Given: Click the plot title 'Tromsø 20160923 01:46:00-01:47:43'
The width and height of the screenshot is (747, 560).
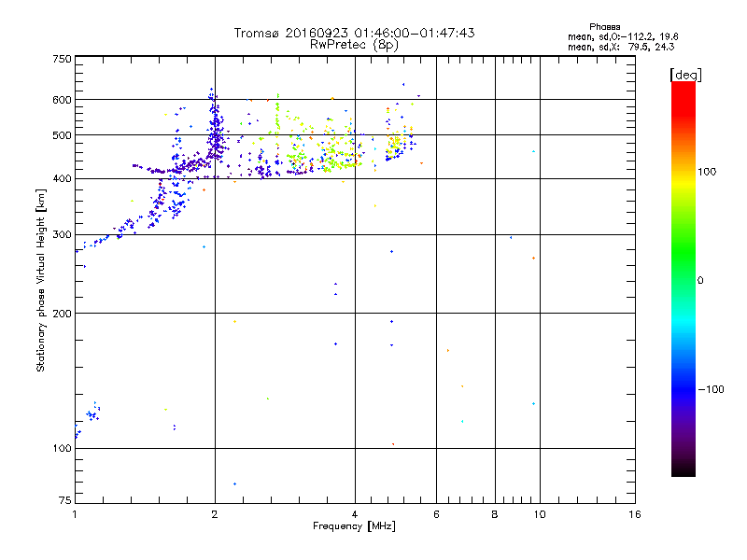Looking at the screenshot, I should tap(354, 33).
